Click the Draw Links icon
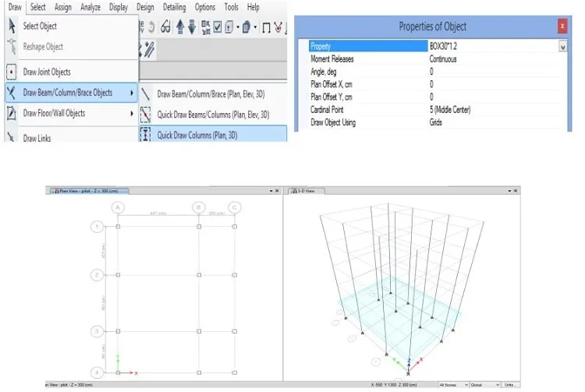This screenshot has width=585, height=392. pyautogui.click(x=11, y=138)
